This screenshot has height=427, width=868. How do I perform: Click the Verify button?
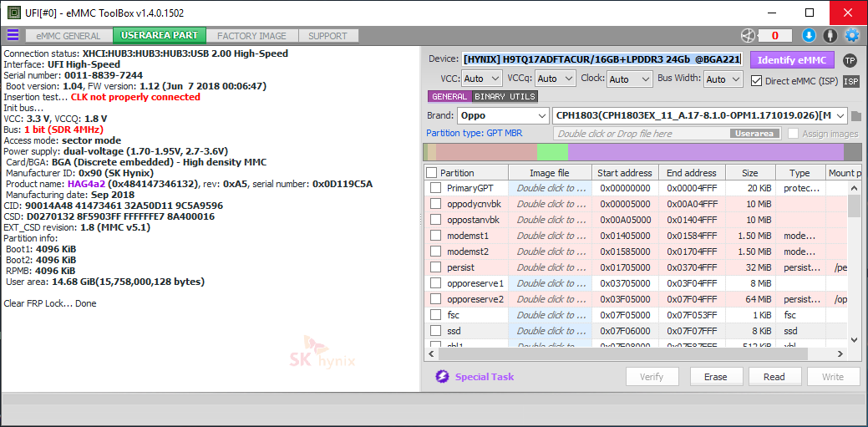click(x=652, y=377)
